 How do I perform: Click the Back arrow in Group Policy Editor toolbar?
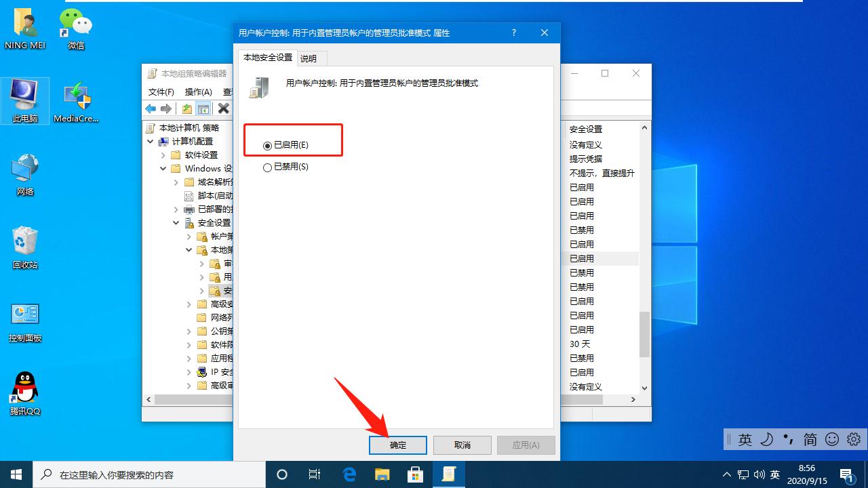151,108
